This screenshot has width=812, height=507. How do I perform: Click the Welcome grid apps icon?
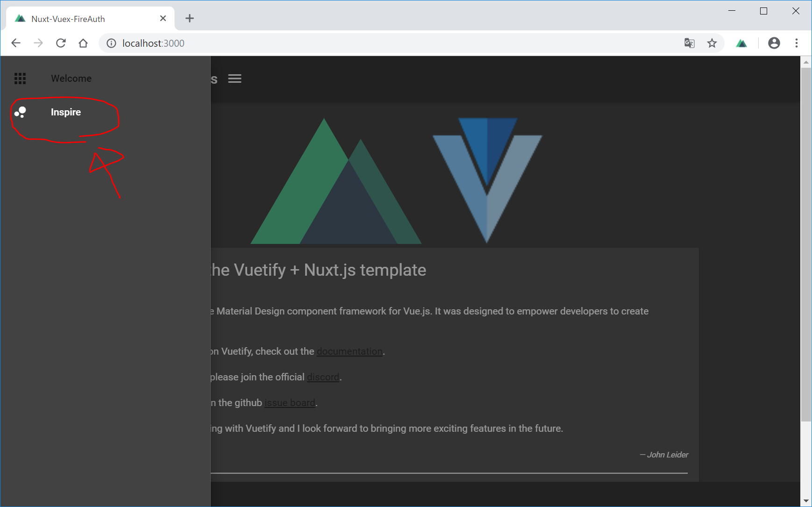20,79
